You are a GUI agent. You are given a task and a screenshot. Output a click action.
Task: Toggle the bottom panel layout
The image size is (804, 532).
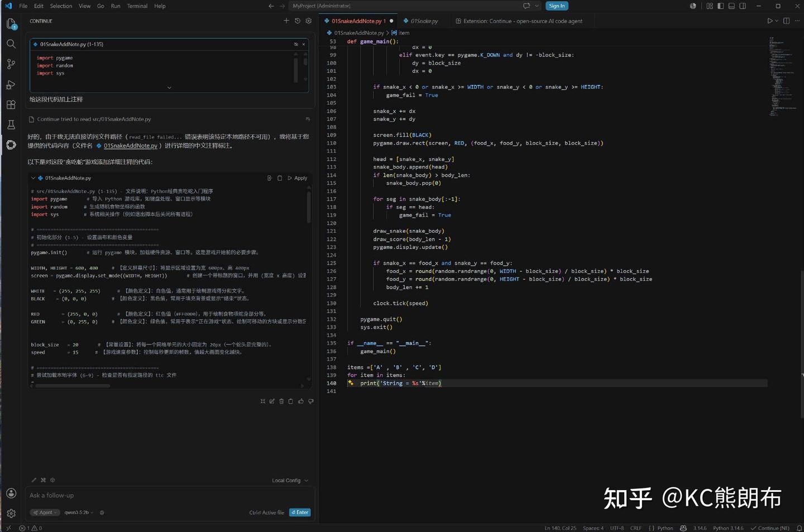[731, 6]
